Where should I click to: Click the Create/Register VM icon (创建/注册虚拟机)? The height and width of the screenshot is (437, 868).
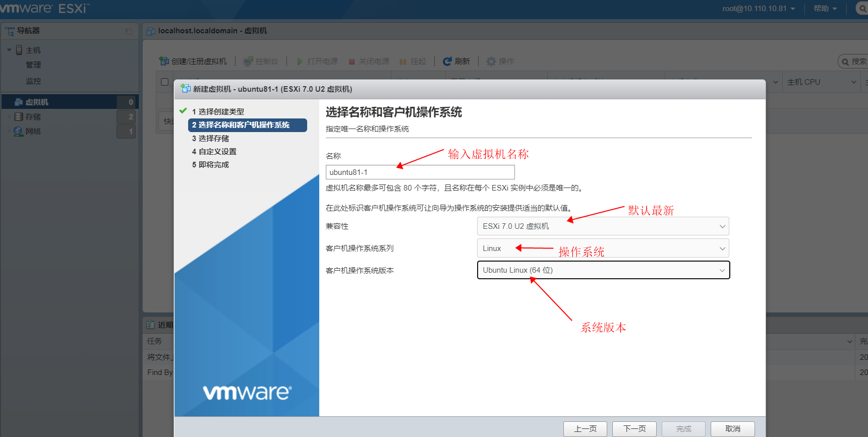164,61
